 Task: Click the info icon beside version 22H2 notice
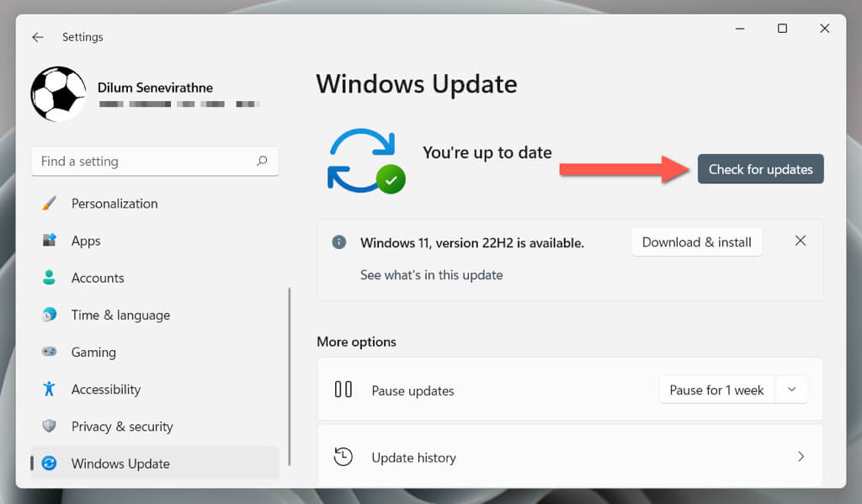click(339, 241)
